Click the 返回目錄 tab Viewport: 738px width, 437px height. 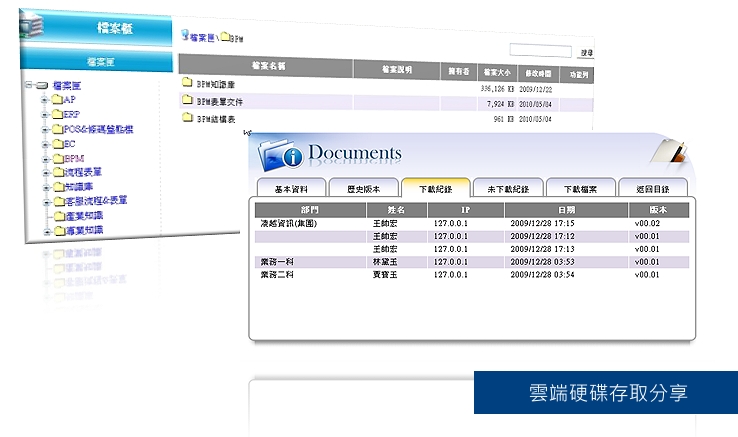[652, 188]
